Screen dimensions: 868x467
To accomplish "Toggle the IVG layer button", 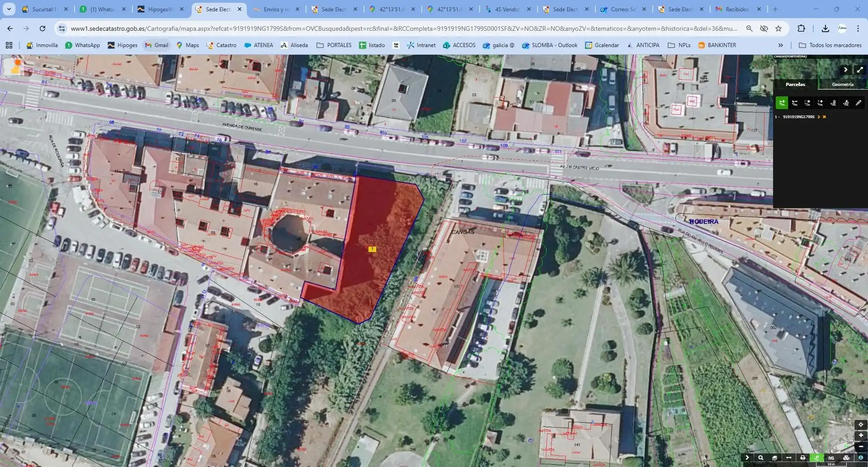I will [831, 458].
